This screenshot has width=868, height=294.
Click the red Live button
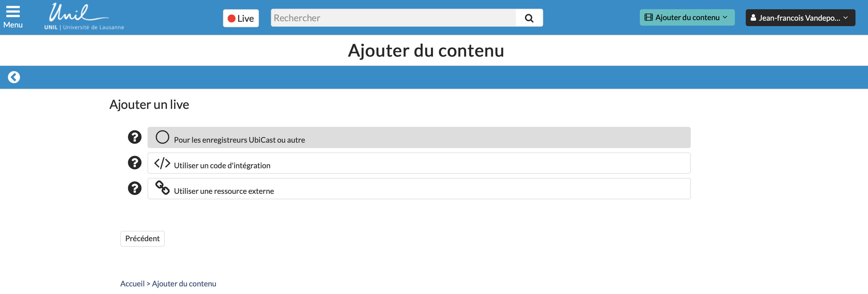pyautogui.click(x=241, y=18)
